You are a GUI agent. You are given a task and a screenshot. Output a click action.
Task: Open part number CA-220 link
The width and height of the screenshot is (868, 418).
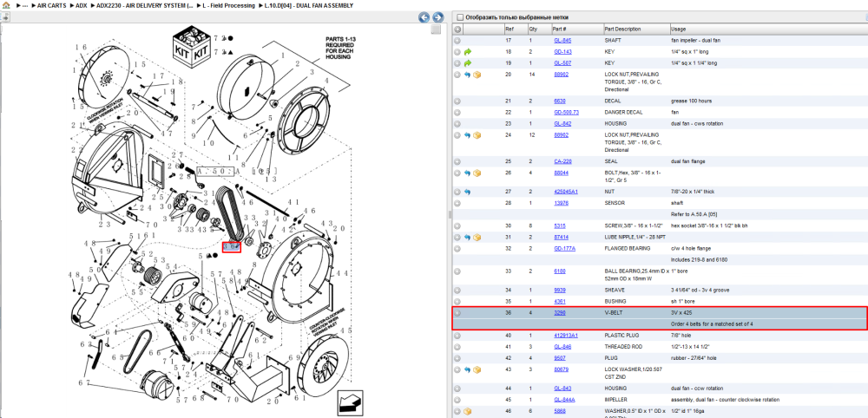point(563,161)
